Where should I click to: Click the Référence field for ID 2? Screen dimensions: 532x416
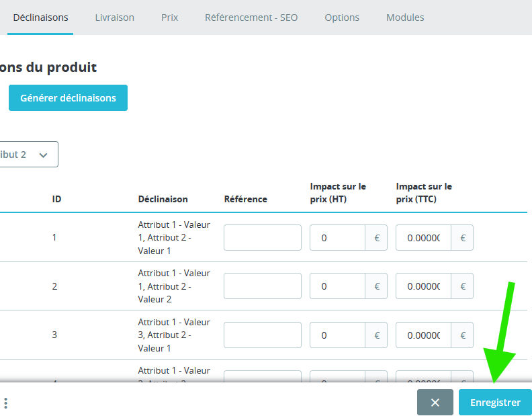(262, 286)
